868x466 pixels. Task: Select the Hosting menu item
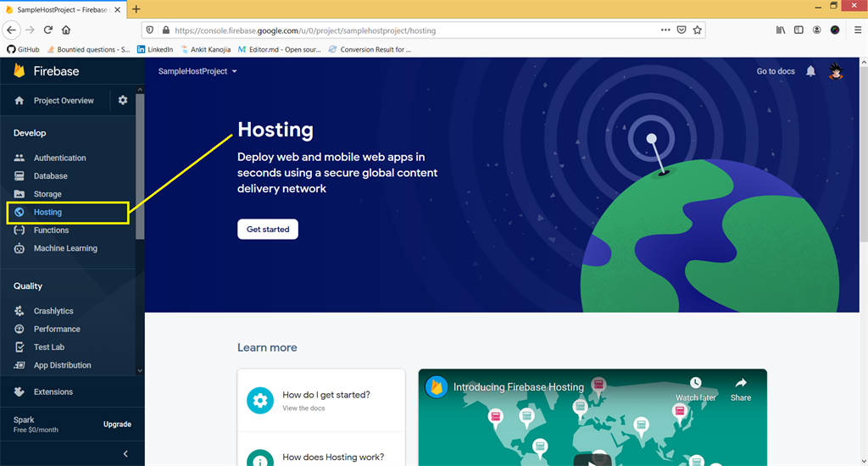68,213
